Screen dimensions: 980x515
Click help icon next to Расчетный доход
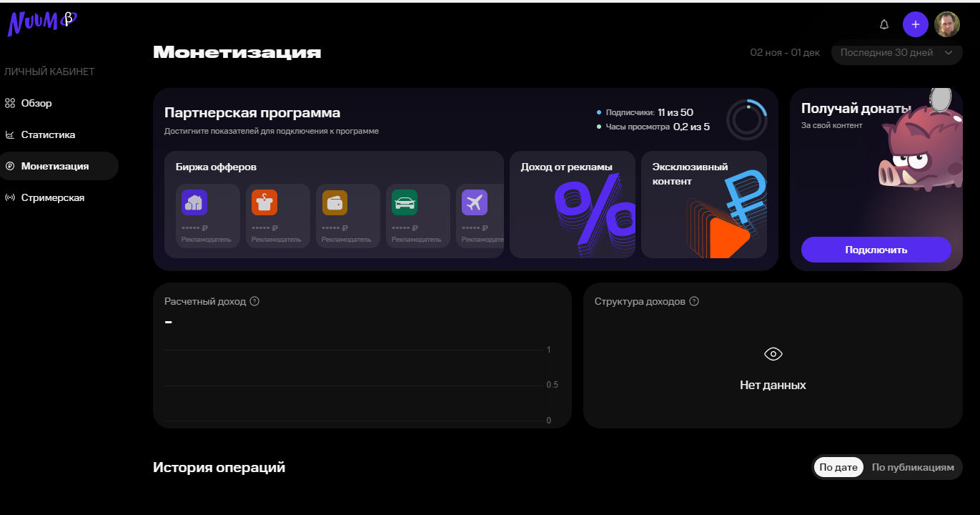tap(254, 301)
